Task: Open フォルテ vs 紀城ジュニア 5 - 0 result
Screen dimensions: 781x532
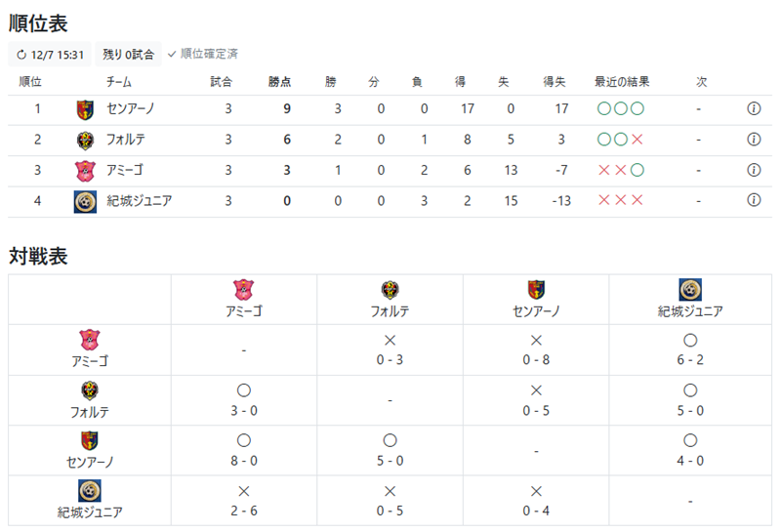Action: pos(690,400)
